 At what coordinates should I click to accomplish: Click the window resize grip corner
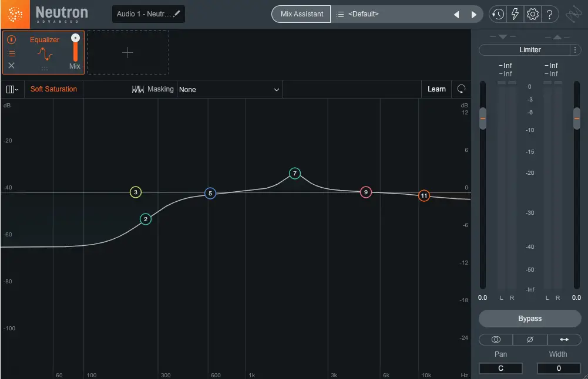pos(584,375)
